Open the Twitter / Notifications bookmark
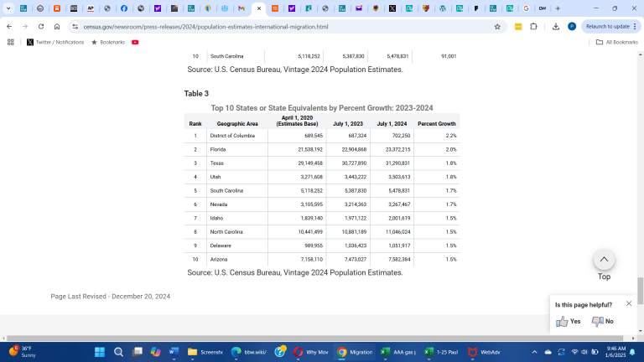644x362 pixels. tap(55, 42)
